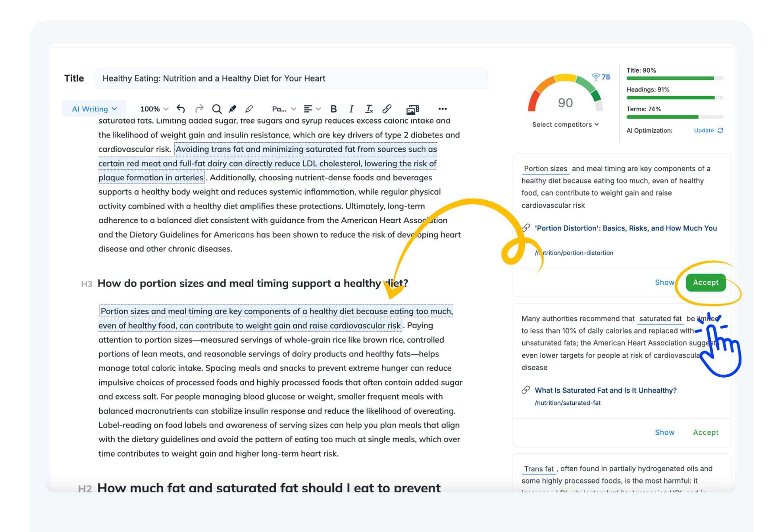Toggle italic formatting
This screenshot has width=779, height=532.
[351, 109]
